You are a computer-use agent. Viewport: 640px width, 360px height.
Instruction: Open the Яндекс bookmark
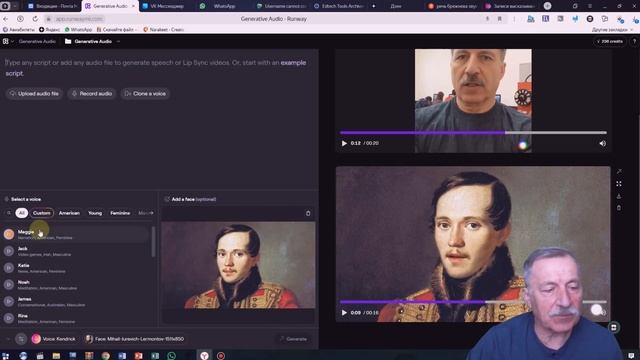[49, 29]
